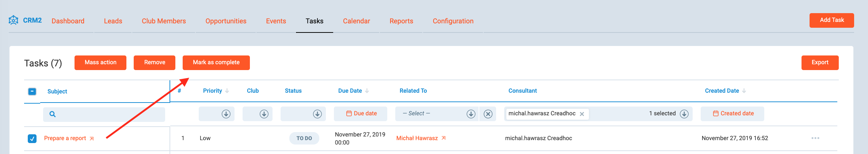Sort by Priority column arrow
868x154 pixels.
click(x=227, y=91)
